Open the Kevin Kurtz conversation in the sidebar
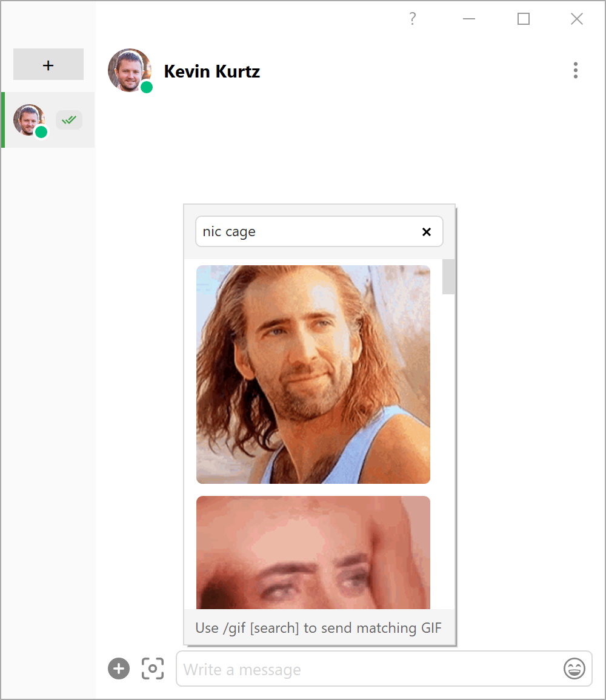The image size is (606, 700). click(x=47, y=120)
